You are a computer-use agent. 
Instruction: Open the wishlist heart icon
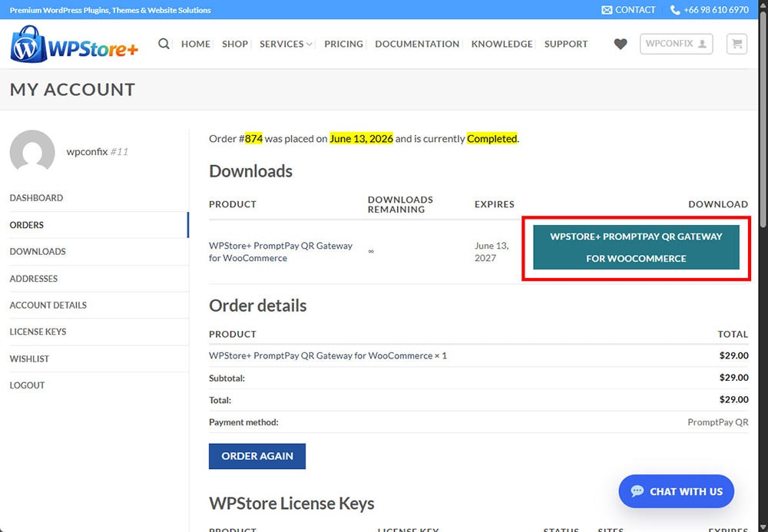click(621, 44)
